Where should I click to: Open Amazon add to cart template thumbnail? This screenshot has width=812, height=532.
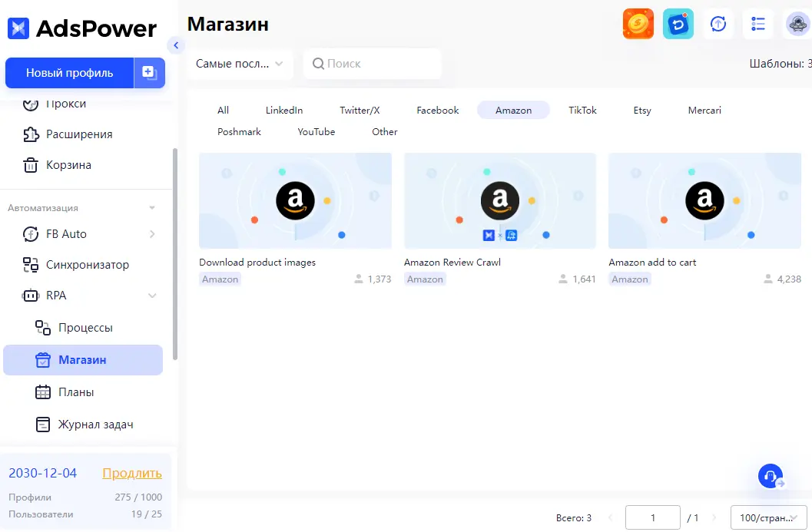click(704, 201)
